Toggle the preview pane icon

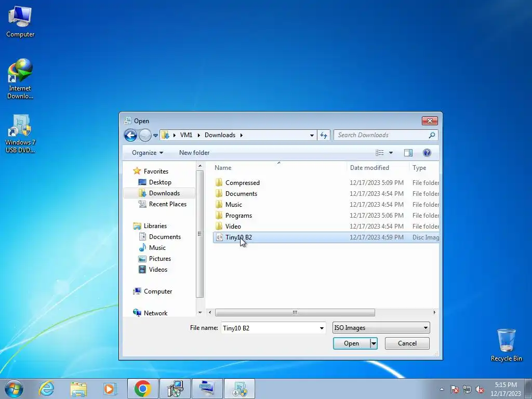(x=408, y=153)
